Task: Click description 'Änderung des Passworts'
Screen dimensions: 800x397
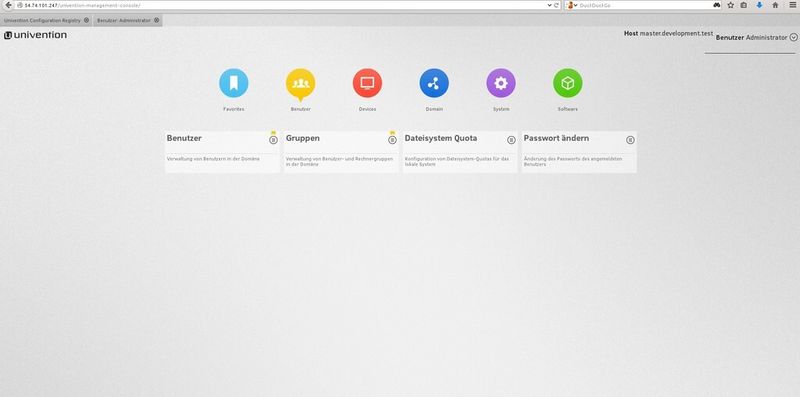Action: pyautogui.click(x=573, y=162)
